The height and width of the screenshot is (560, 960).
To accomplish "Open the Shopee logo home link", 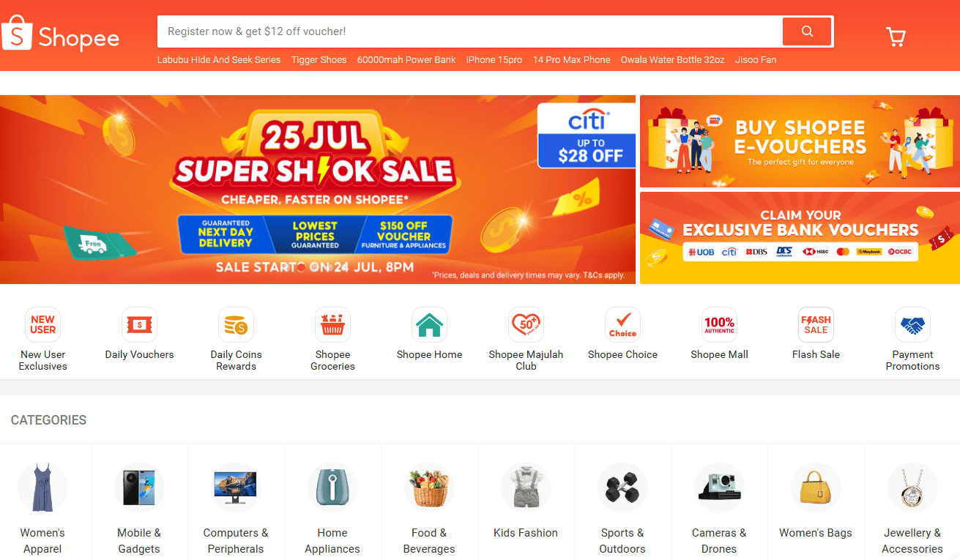I will 61,34.
